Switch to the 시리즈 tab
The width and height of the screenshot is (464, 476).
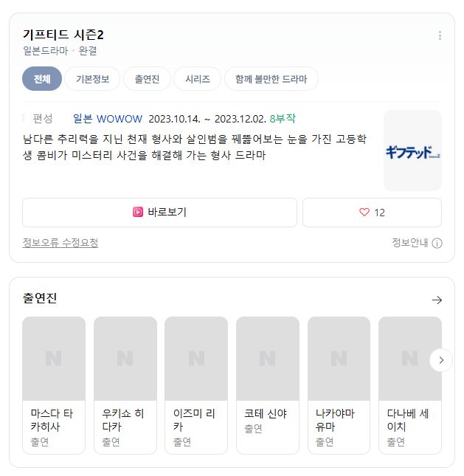(198, 79)
